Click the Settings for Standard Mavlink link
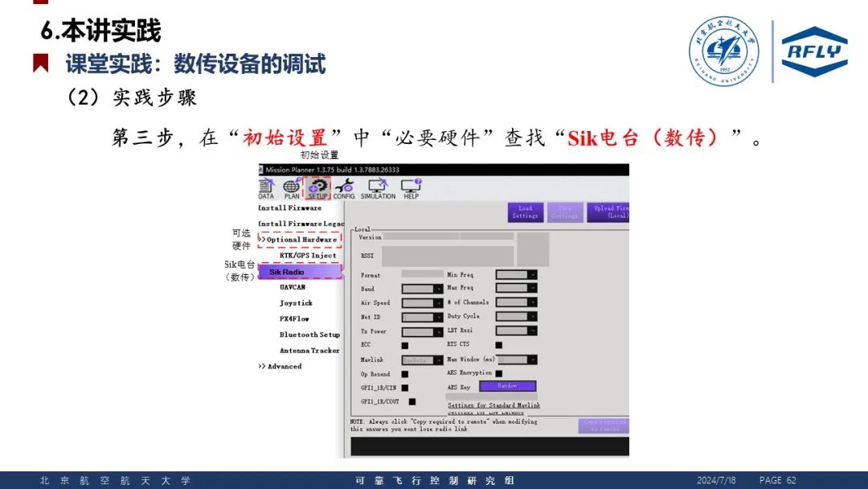868x489 pixels. pos(493,405)
